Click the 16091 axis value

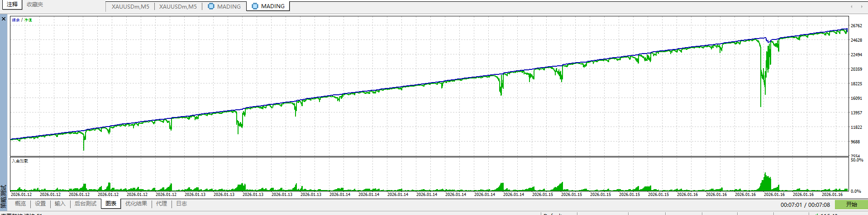coord(856,98)
